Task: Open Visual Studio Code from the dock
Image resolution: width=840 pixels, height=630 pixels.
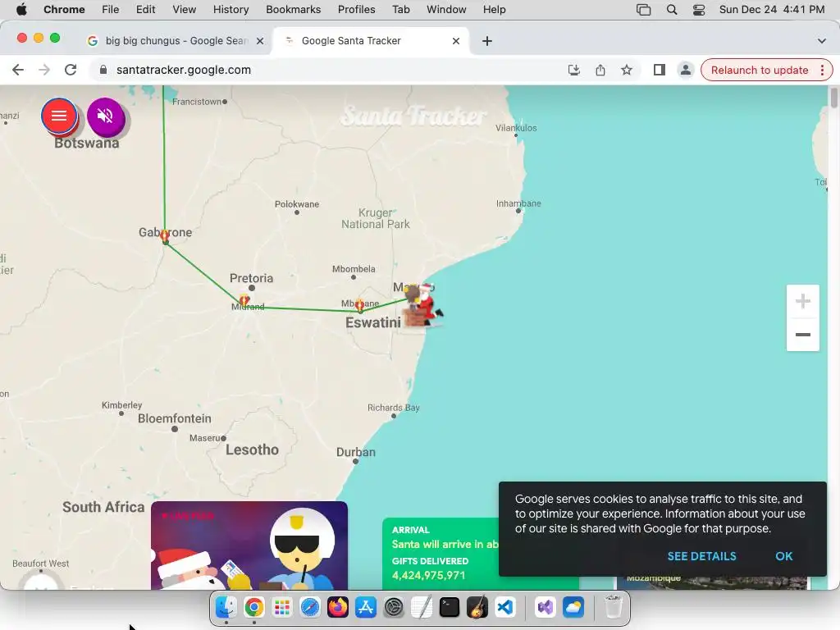Action: (x=505, y=608)
